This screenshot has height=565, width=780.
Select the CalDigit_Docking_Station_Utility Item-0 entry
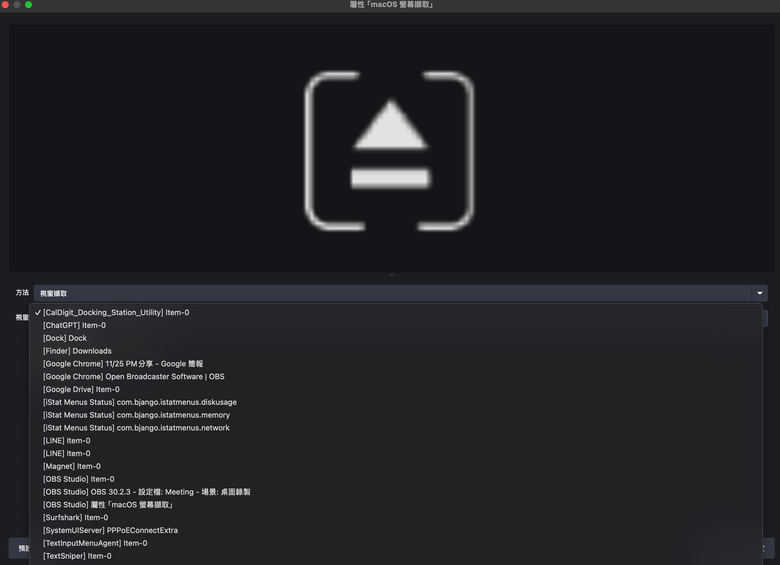(395, 312)
